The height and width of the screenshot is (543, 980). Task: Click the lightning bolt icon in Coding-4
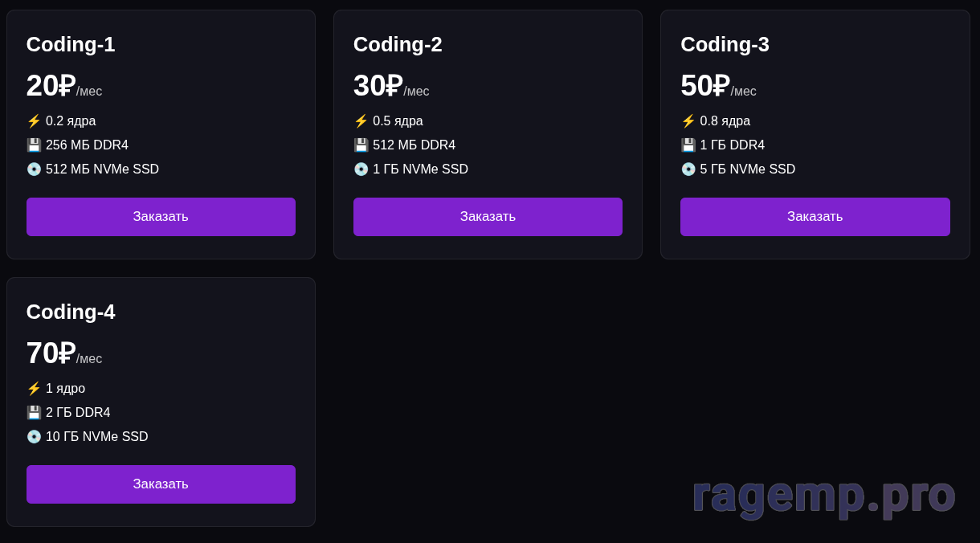click(34, 389)
